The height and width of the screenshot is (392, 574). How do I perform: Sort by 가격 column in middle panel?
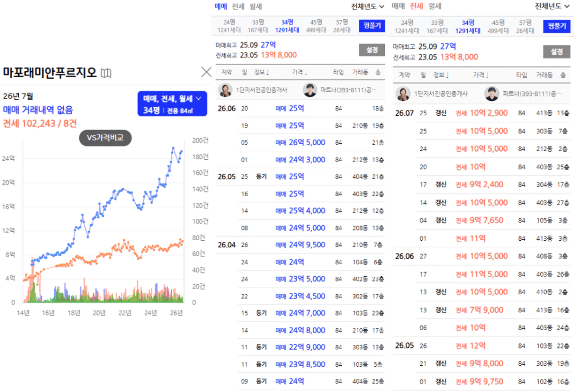(300, 73)
